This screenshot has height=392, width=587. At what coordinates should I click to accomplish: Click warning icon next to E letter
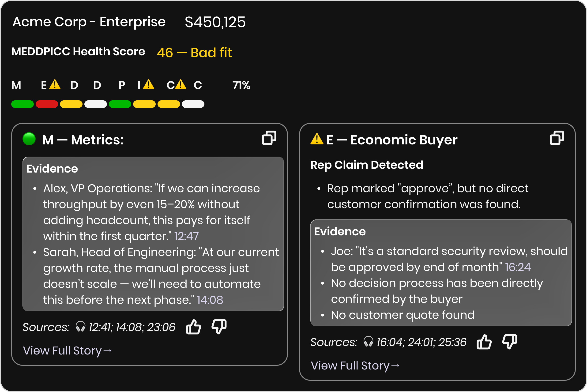[x=55, y=84]
